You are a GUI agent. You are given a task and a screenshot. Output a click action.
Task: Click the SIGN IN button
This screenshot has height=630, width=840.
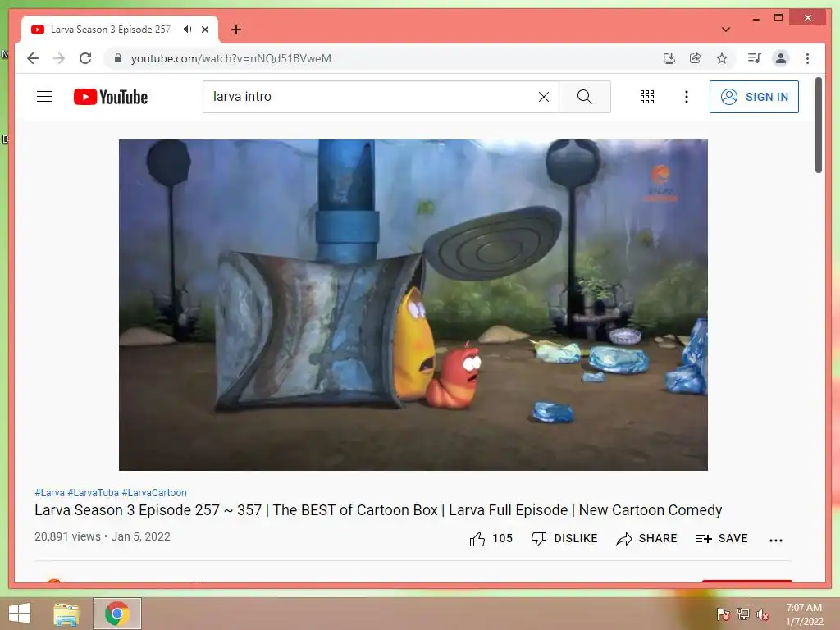pyautogui.click(x=754, y=97)
